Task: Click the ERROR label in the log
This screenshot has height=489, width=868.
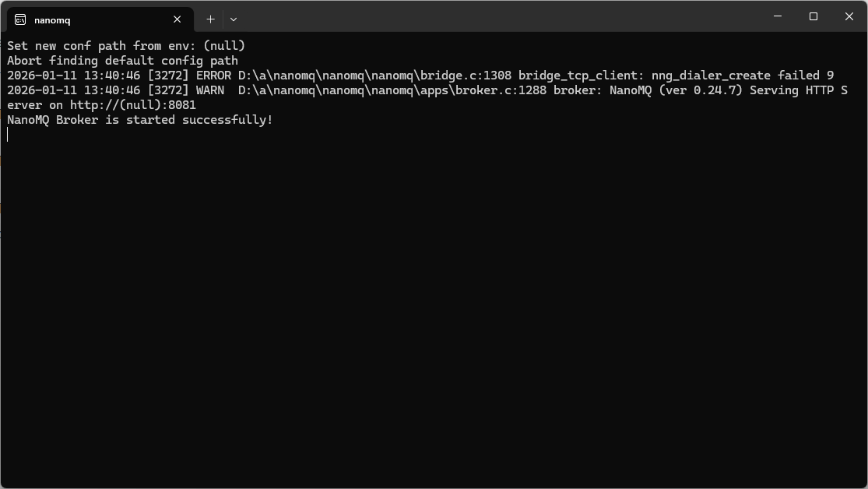Action: [213, 76]
